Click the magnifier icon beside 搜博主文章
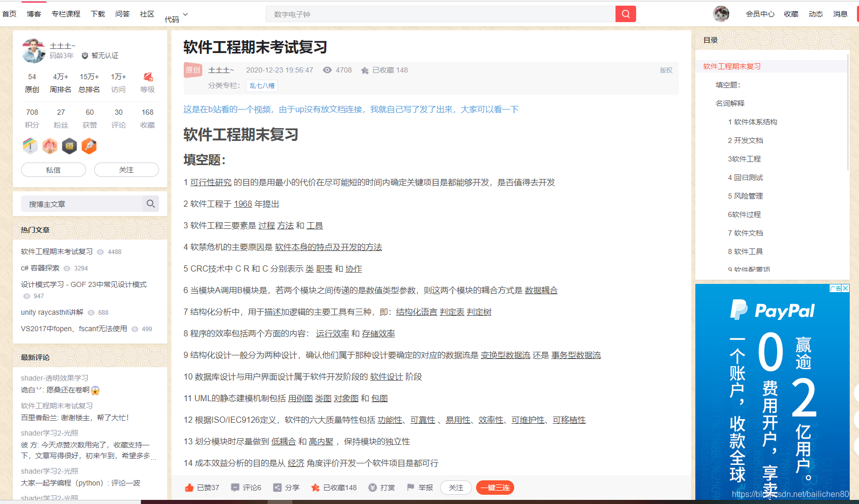The width and height of the screenshot is (859, 504). (x=151, y=204)
